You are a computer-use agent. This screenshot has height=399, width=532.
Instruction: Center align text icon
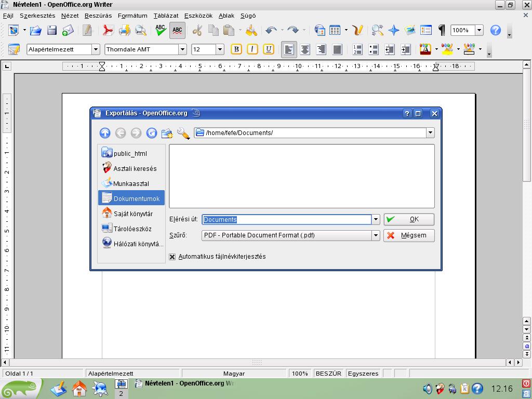[305, 49]
